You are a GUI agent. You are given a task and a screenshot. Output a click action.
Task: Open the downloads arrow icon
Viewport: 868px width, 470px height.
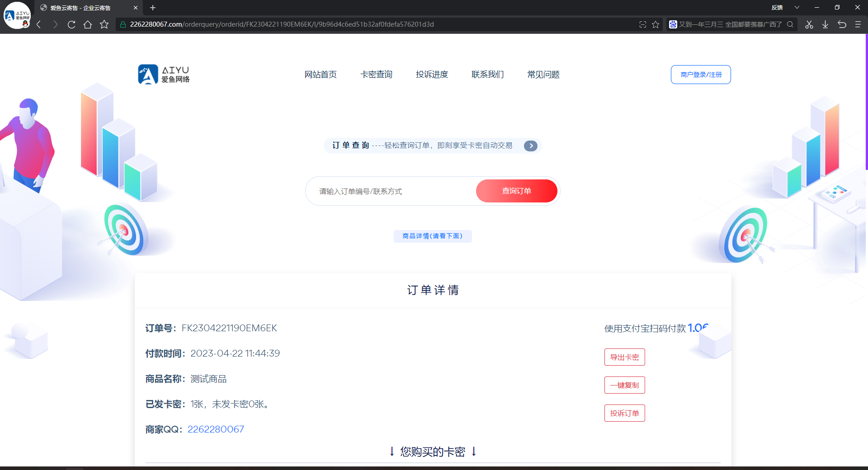pos(826,24)
